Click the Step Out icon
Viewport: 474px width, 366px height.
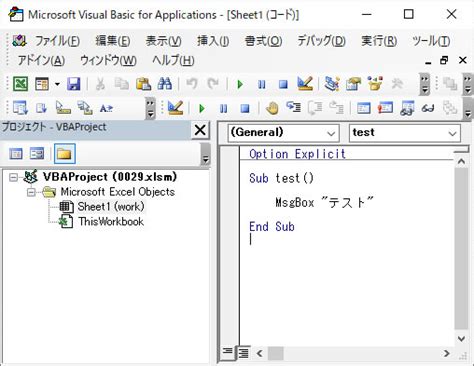pyautogui.click(x=336, y=108)
